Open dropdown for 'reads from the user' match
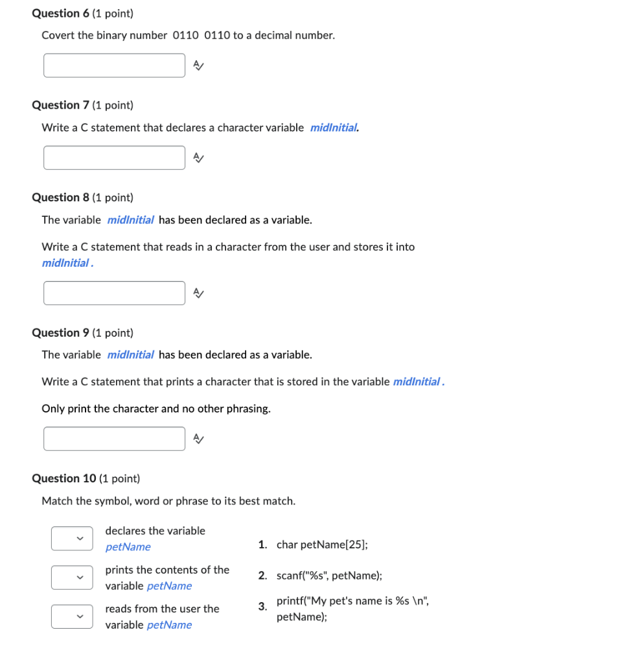Image resolution: width=644 pixels, height=663 pixels. 72,616
